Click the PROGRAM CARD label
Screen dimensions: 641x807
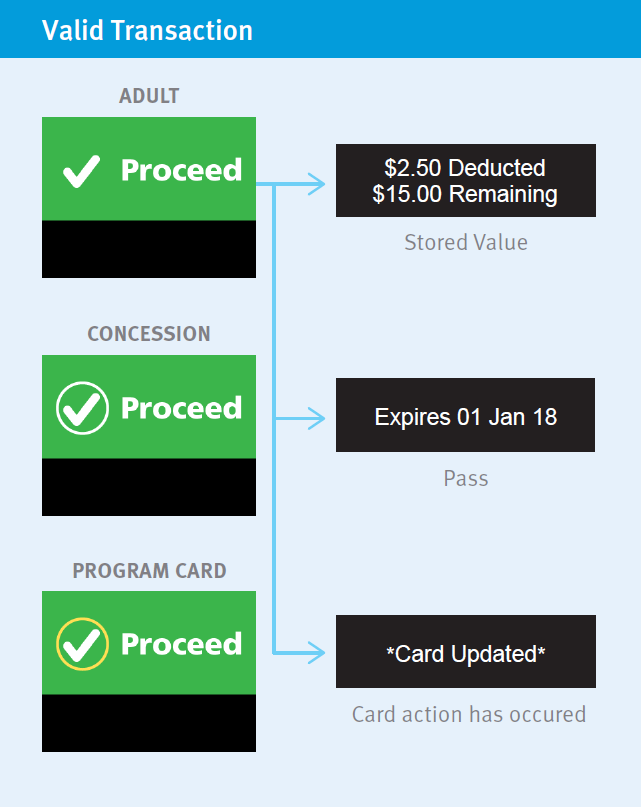(x=149, y=571)
